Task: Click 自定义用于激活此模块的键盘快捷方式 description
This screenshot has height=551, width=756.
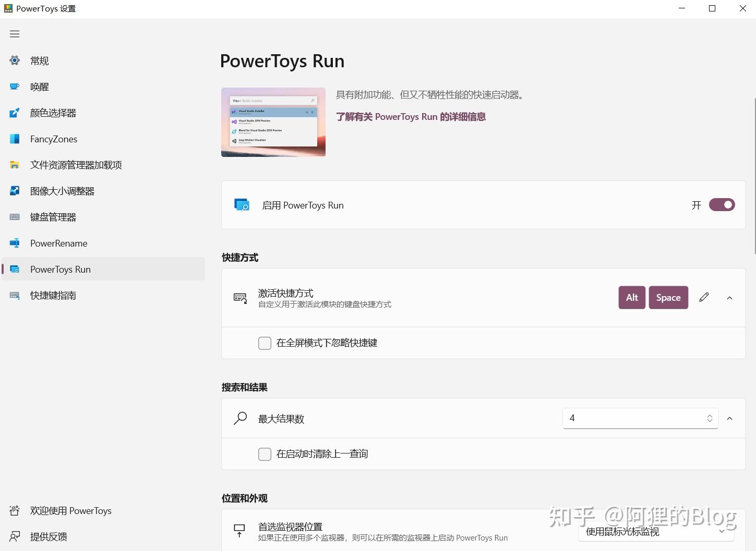Action: [x=325, y=304]
